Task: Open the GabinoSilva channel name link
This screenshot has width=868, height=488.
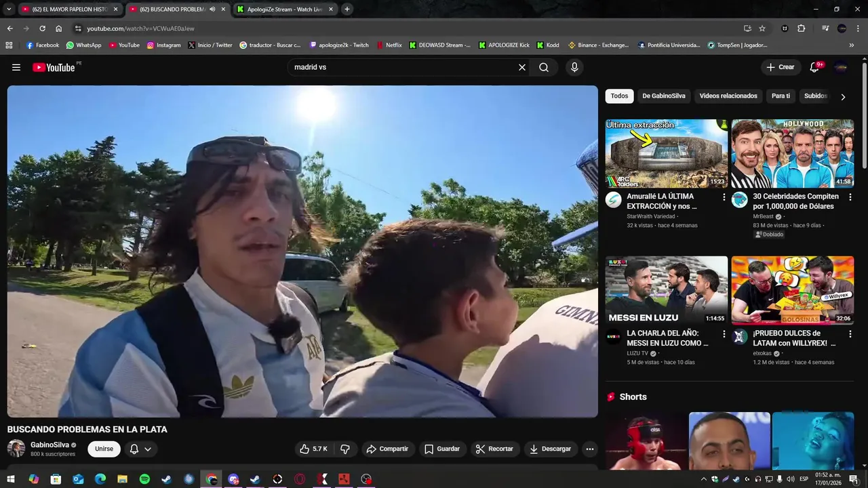Action: tap(50, 445)
